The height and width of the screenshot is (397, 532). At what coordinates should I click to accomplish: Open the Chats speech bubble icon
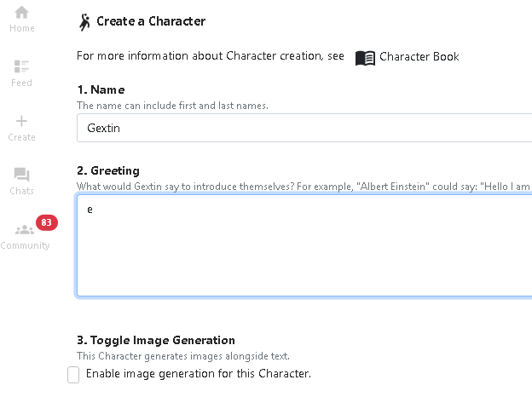(21, 175)
